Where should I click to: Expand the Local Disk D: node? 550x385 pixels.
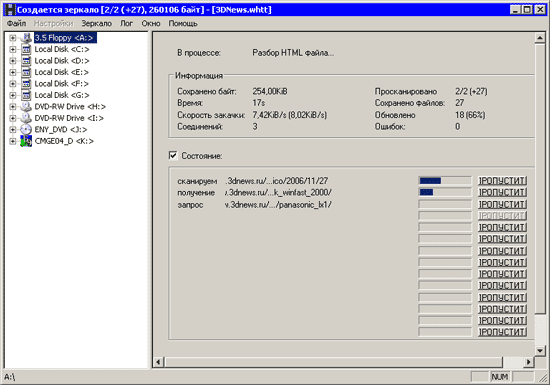tap(13, 61)
